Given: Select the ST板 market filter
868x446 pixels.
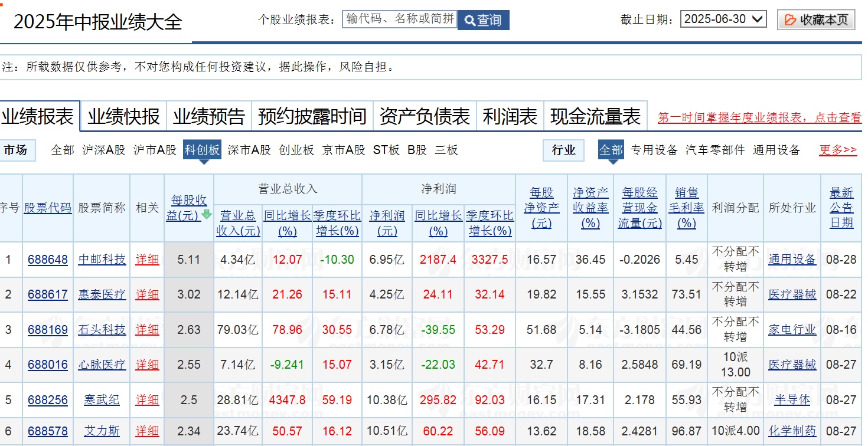Looking at the screenshot, I should (386, 150).
